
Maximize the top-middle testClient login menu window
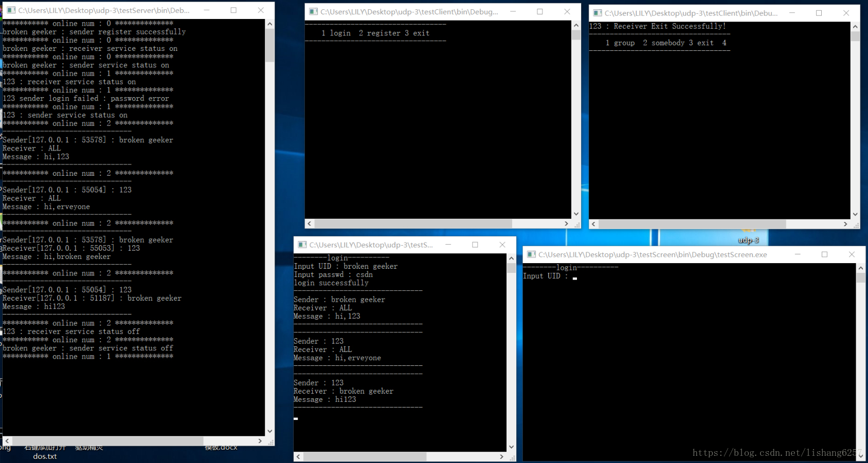pyautogui.click(x=540, y=12)
